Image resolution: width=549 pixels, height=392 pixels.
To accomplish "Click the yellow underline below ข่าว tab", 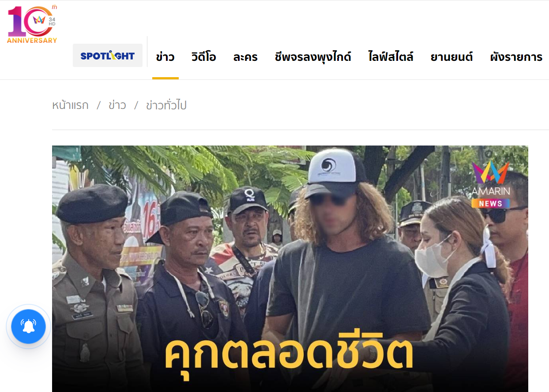I will tap(165, 78).
